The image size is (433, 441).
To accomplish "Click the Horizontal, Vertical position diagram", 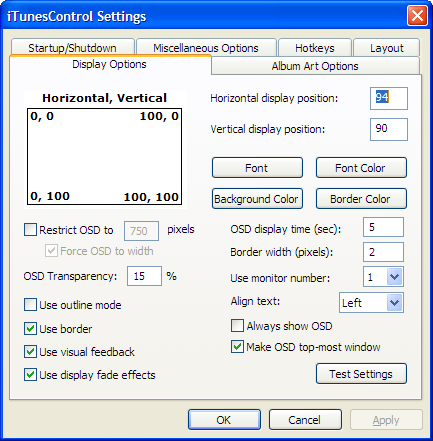I will [104, 156].
